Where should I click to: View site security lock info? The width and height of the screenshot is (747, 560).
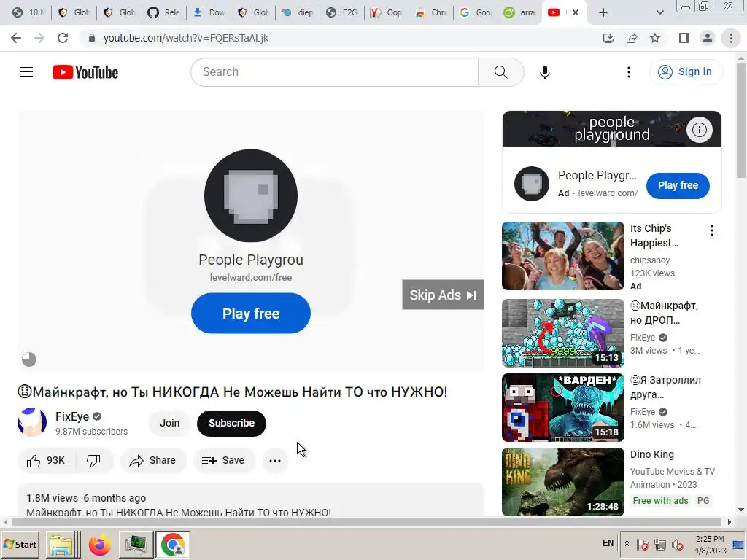point(92,38)
